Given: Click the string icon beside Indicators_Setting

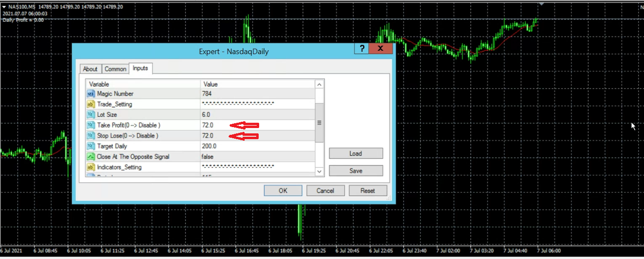Looking at the screenshot, I should point(90,167).
